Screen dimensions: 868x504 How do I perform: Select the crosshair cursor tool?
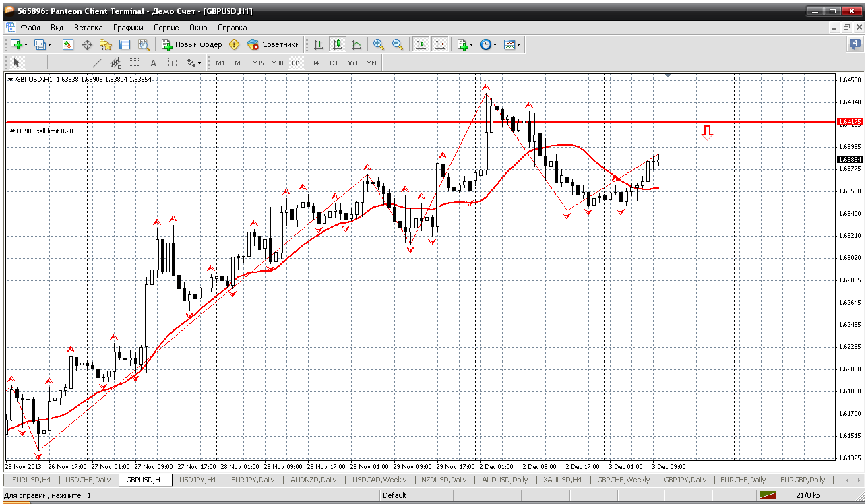(36, 63)
